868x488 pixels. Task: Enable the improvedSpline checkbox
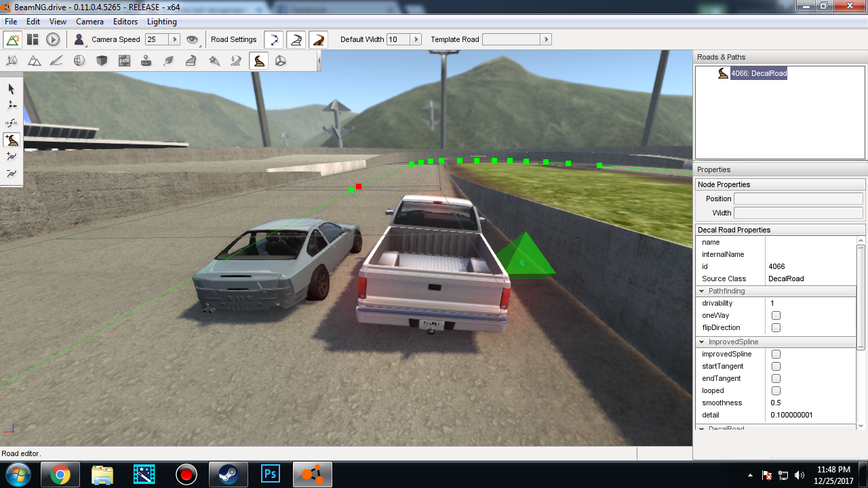(776, 354)
